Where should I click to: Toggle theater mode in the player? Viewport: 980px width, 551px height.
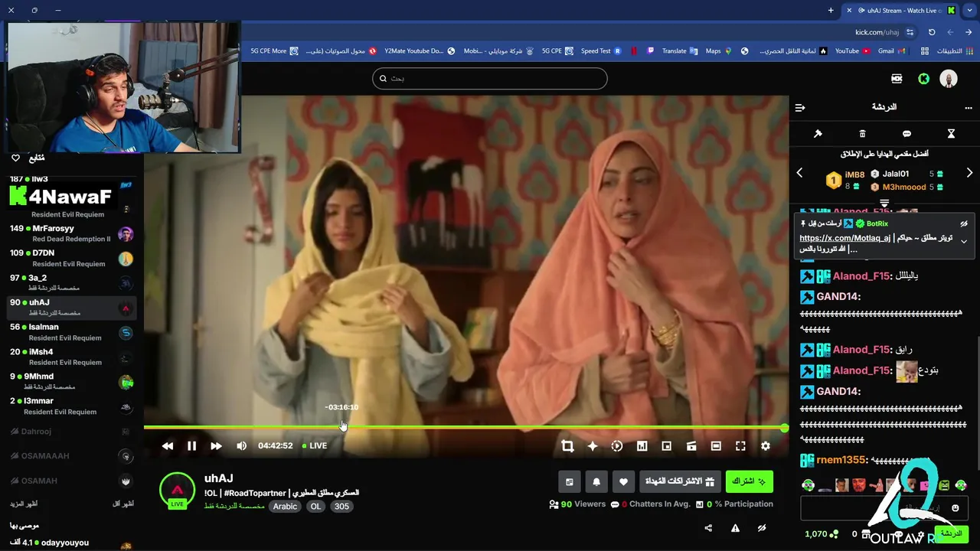716,445
